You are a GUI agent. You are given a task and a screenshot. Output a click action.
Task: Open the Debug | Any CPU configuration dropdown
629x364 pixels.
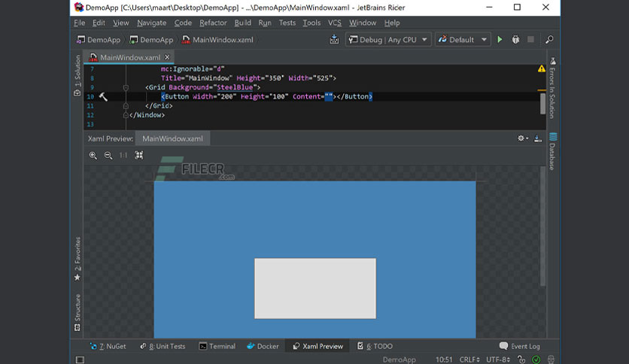click(388, 39)
